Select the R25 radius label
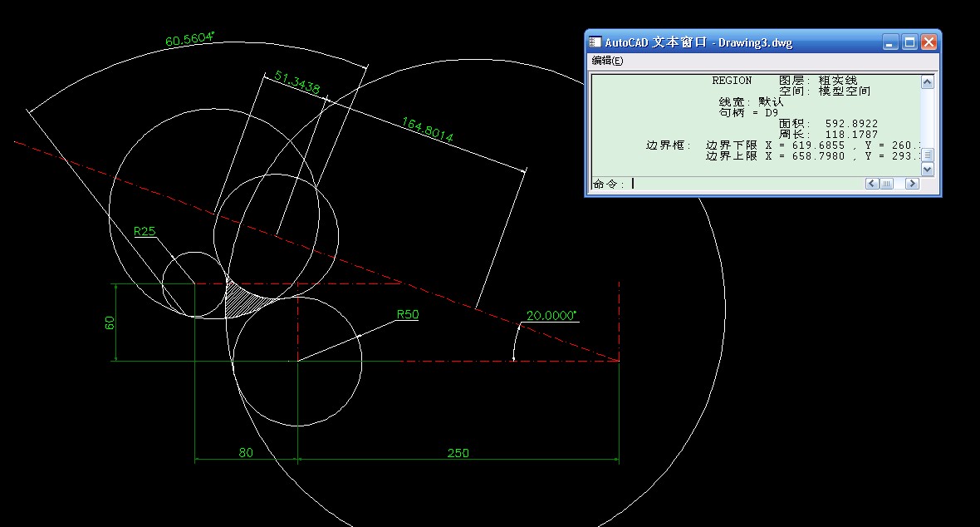 [x=145, y=232]
